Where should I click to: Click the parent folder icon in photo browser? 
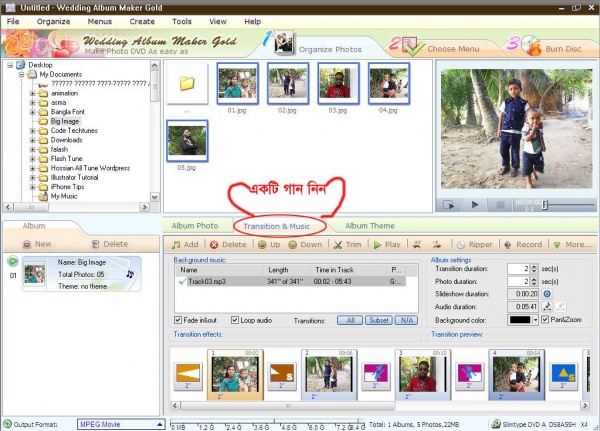[x=187, y=83]
